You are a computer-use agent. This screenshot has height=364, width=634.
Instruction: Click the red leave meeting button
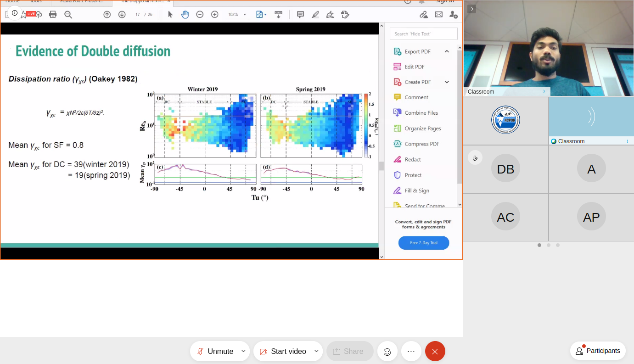(x=435, y=351)
